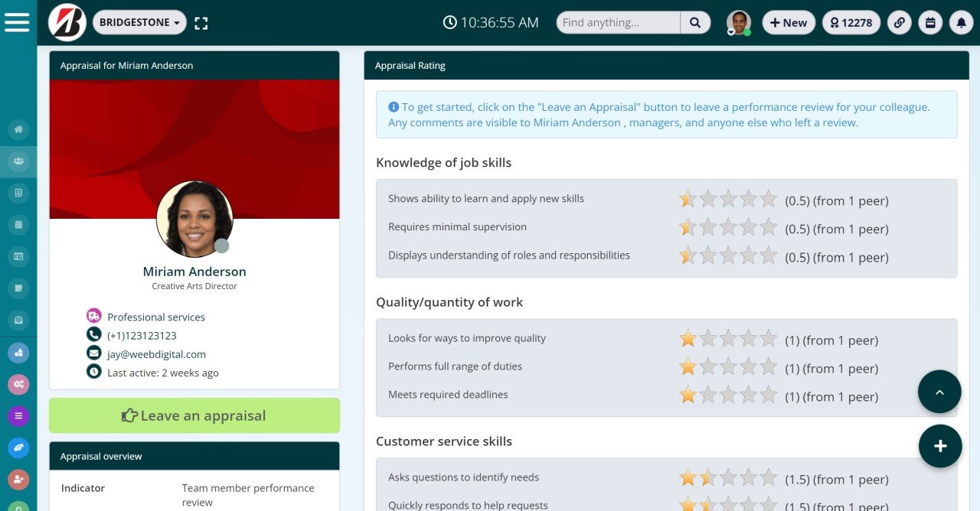Screen dimensions: 980x511
Task: Click inside the Find anything search field
Action: tap(617, 22)
